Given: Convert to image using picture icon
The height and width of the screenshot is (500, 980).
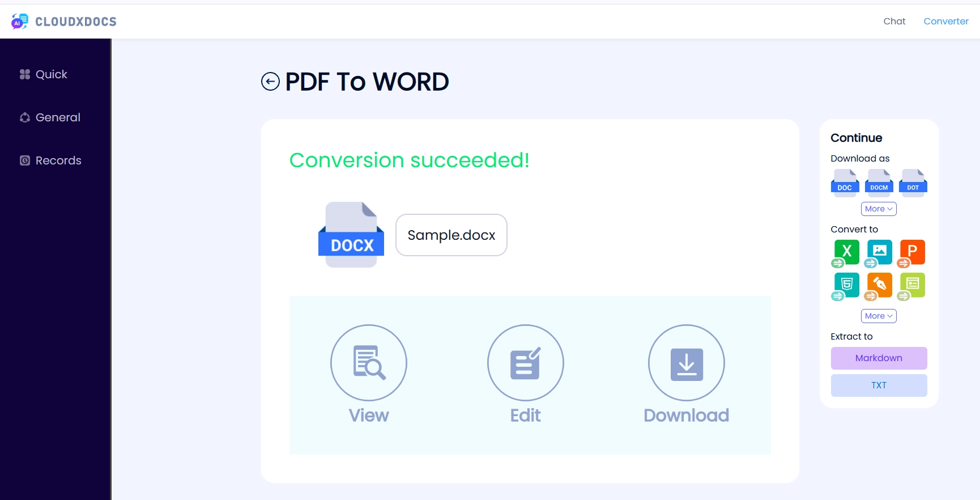Looking at the screenshot, I should point(879,253).
